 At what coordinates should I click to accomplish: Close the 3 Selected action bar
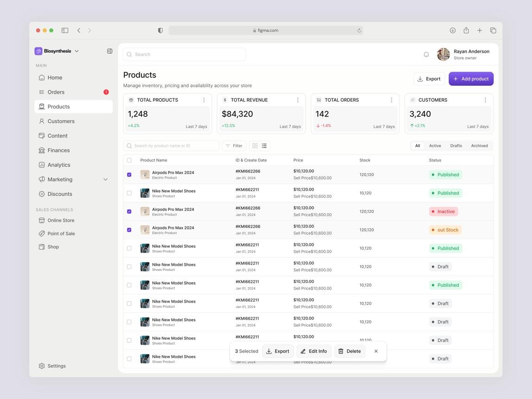[376, 351]
